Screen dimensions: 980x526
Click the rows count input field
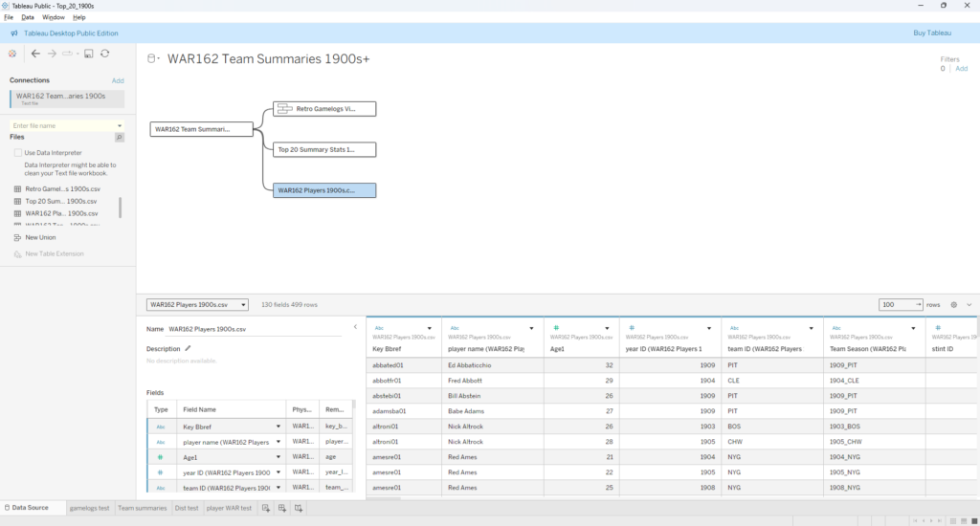898,304
